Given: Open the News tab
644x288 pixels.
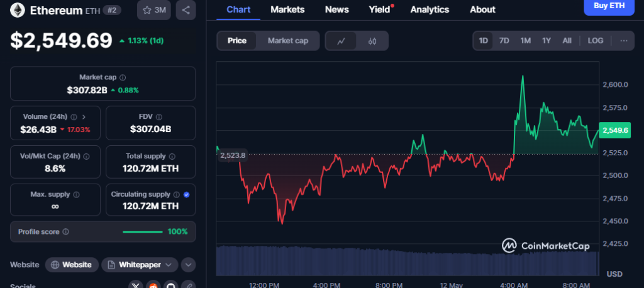Looking at the screenshot, I should (337, 9).
